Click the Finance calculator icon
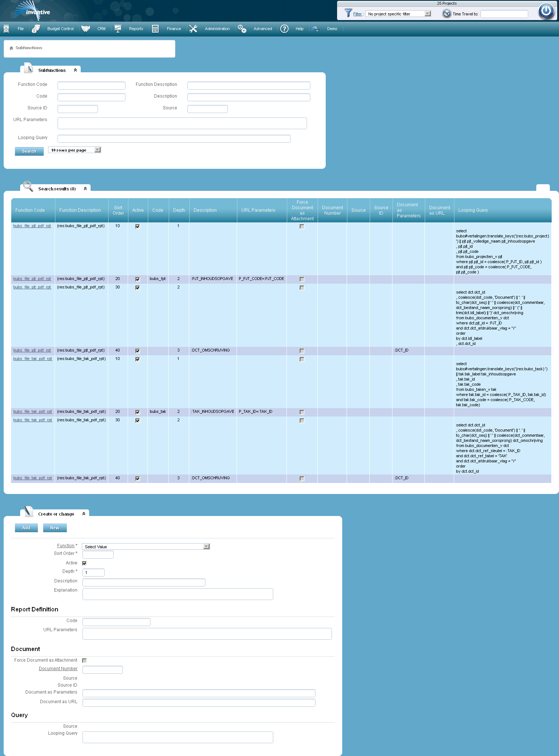Viewport: 559px width, 756px height. point(155,29)
